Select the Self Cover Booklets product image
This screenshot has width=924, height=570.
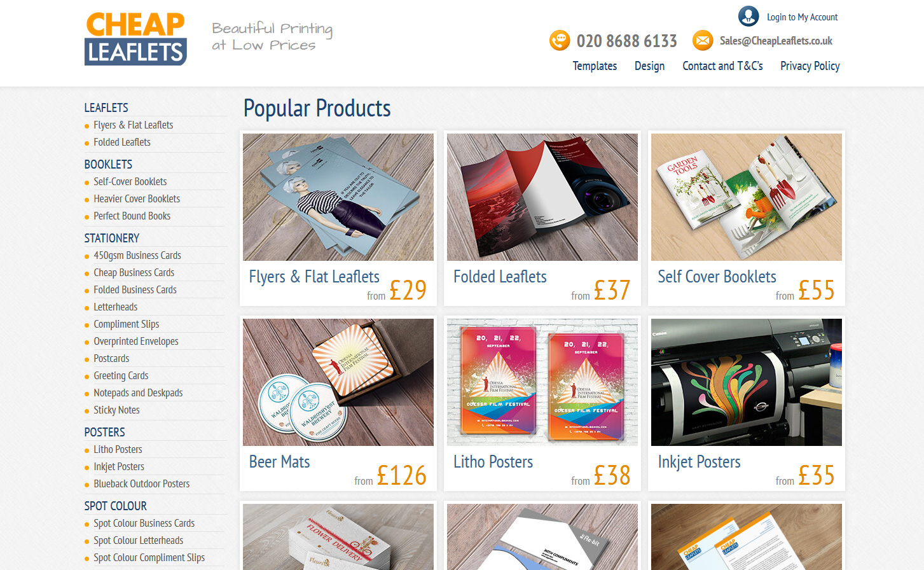[747, 197]
